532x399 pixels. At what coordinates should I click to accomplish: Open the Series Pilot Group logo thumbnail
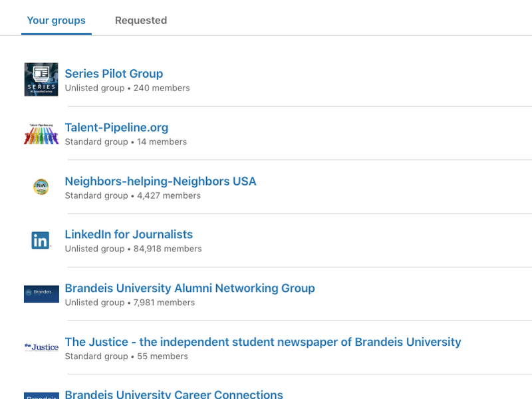pyautogui.click(x=41, y=80)
